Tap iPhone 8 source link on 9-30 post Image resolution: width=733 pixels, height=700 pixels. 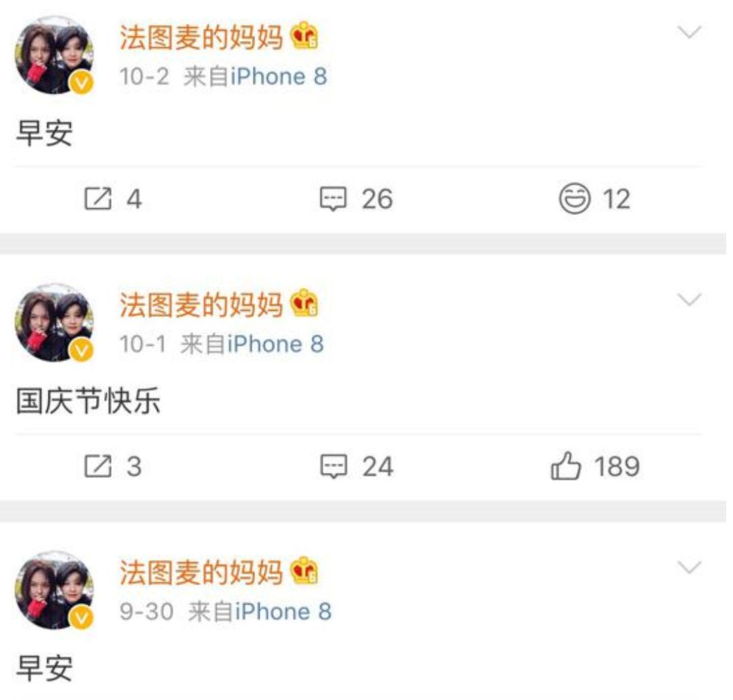tap(283, 611)
